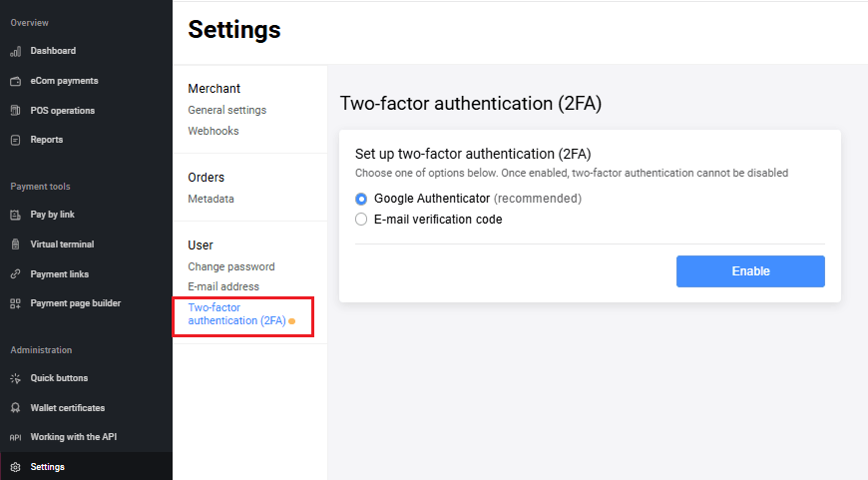Open General settings under Merchant
This screenshot has height=480, width=868.
click(226, 110)
